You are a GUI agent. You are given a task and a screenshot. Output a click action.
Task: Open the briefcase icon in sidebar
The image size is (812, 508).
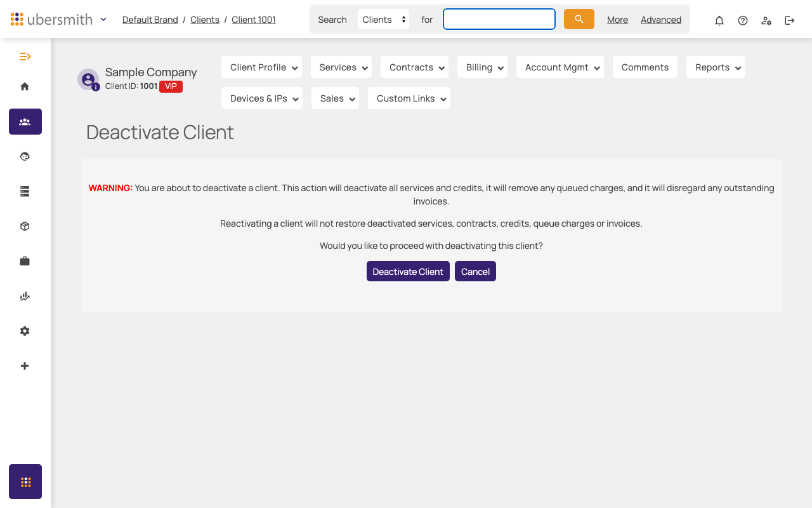click(25, 261)
